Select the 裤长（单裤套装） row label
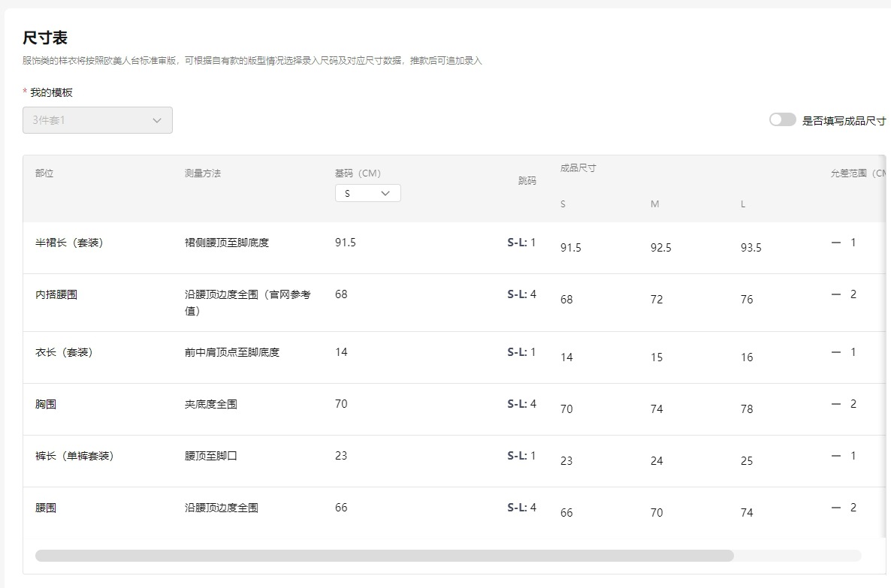This screenshot has width=891, height=588. (74, 456)
